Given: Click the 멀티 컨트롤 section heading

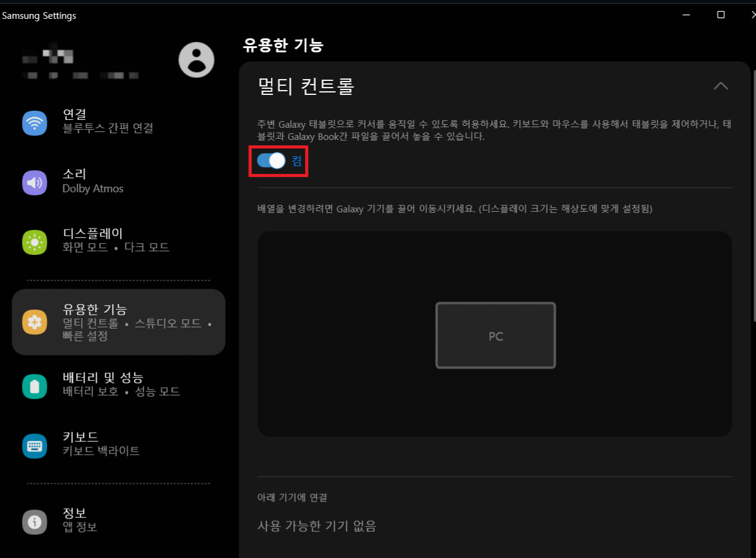Looking at the screenshot, I should [x=306, y=86].
